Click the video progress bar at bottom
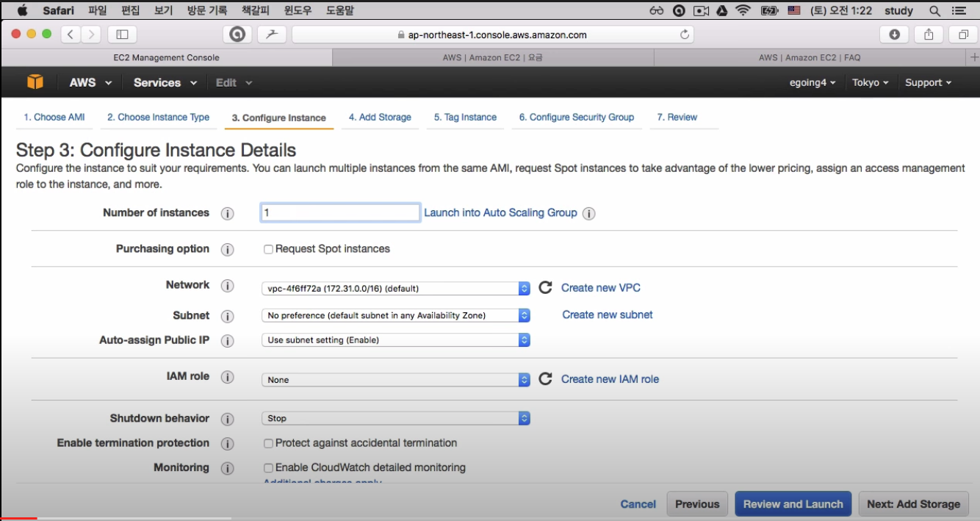Viewport: 980px width, 521px height. pos(490,519)
